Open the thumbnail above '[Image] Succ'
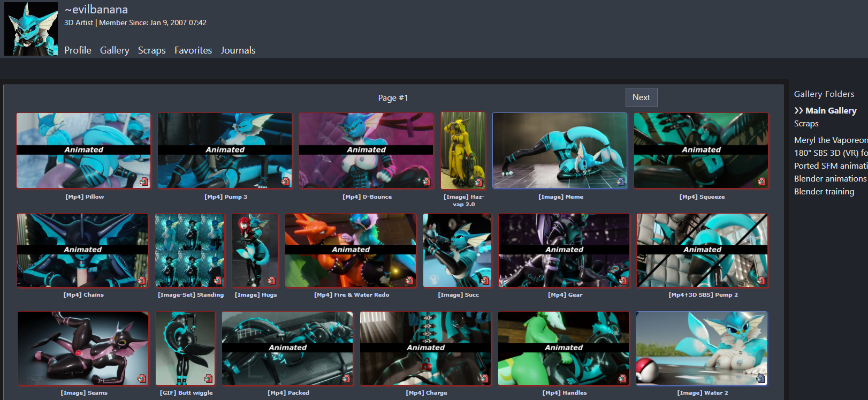The image size is (868, 400). tap(457, 251)
